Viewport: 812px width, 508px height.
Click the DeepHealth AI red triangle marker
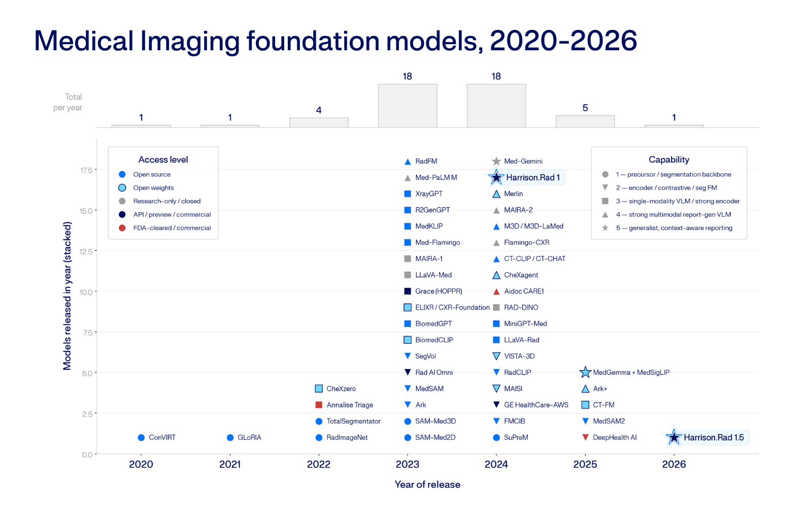585,437
